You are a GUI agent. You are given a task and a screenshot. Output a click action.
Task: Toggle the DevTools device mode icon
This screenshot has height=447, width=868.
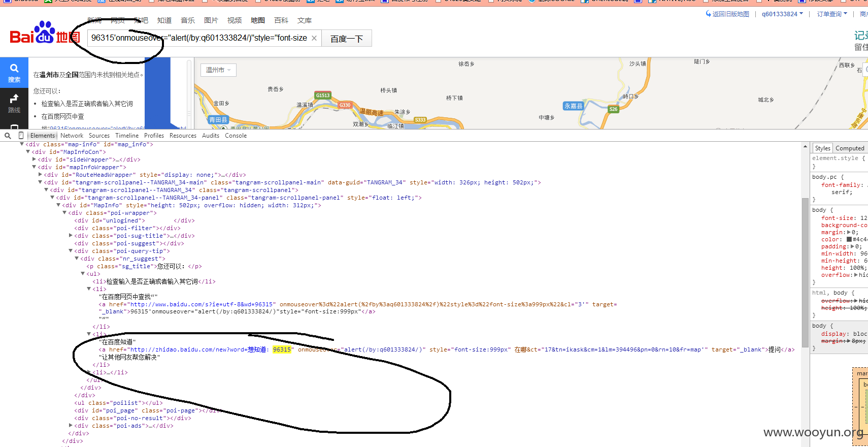(21, 136)
